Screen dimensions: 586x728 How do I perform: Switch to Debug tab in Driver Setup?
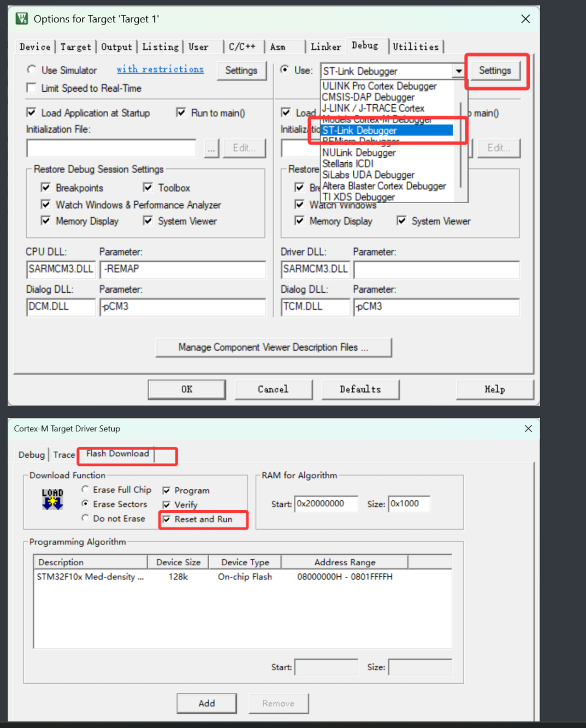(32, 455)
